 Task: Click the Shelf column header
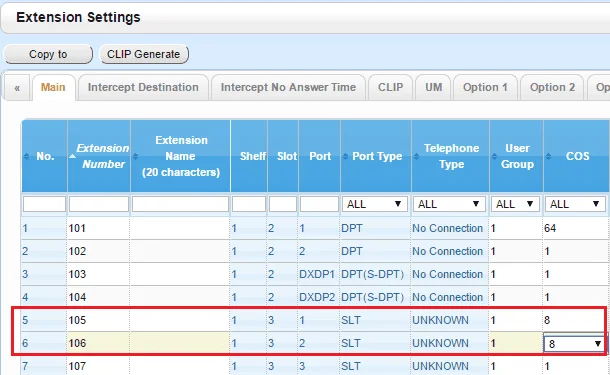[x=249, y=156]
